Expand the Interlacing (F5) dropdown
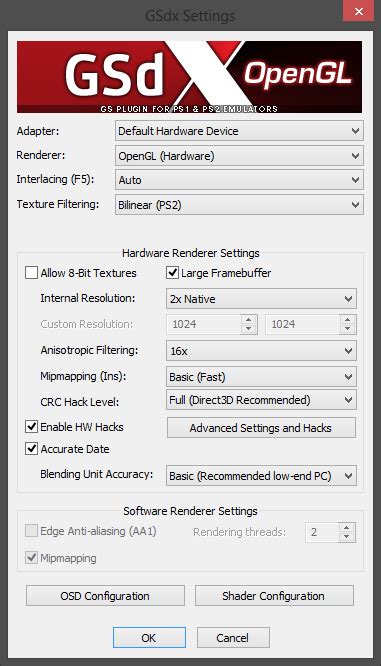Image resolution: width=381 pixels, height=666 pixels. (x=239, y=180)
